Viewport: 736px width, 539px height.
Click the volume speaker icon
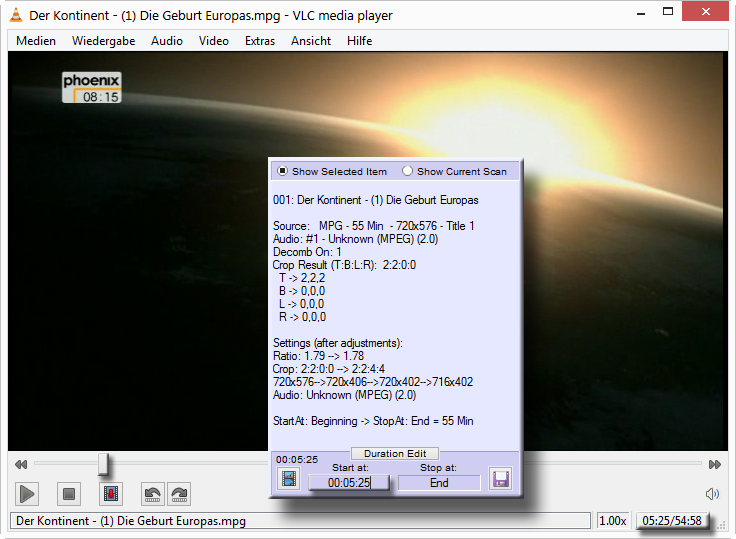point(712,494)
